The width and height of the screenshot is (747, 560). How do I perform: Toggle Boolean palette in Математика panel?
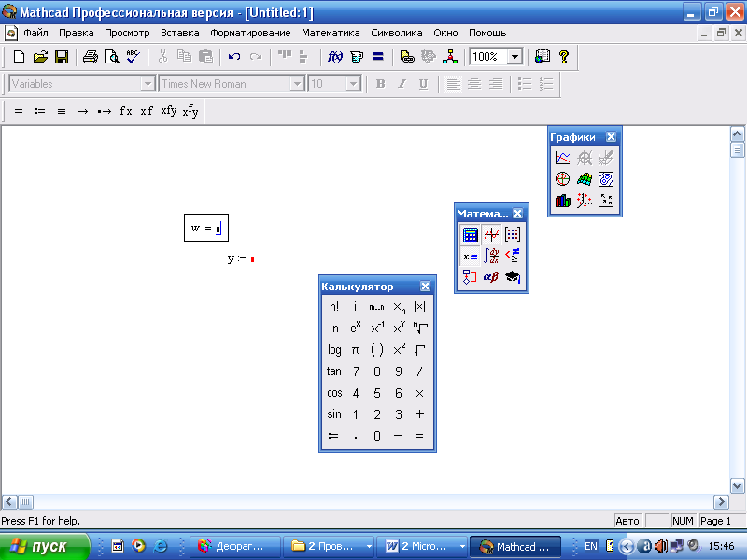513,256
